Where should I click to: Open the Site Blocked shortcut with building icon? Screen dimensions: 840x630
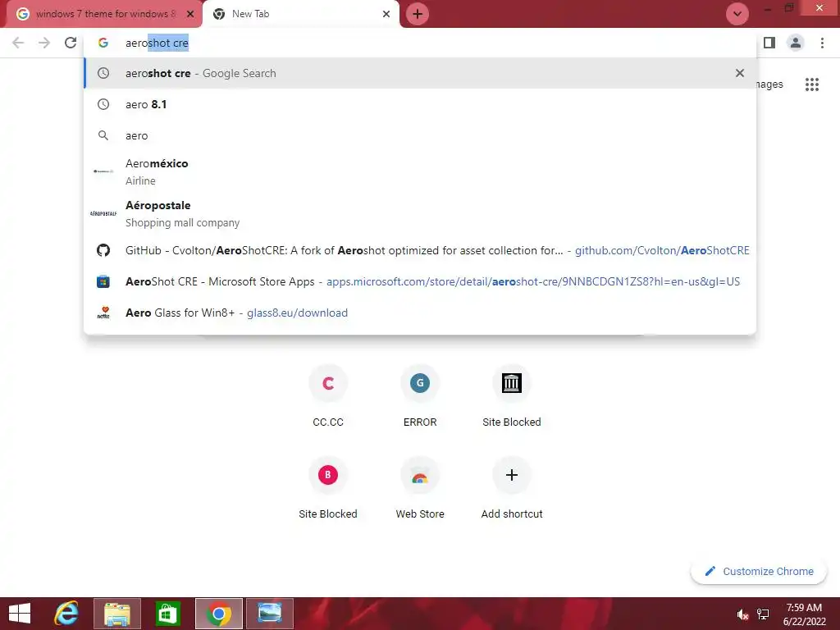coord(512,395)
